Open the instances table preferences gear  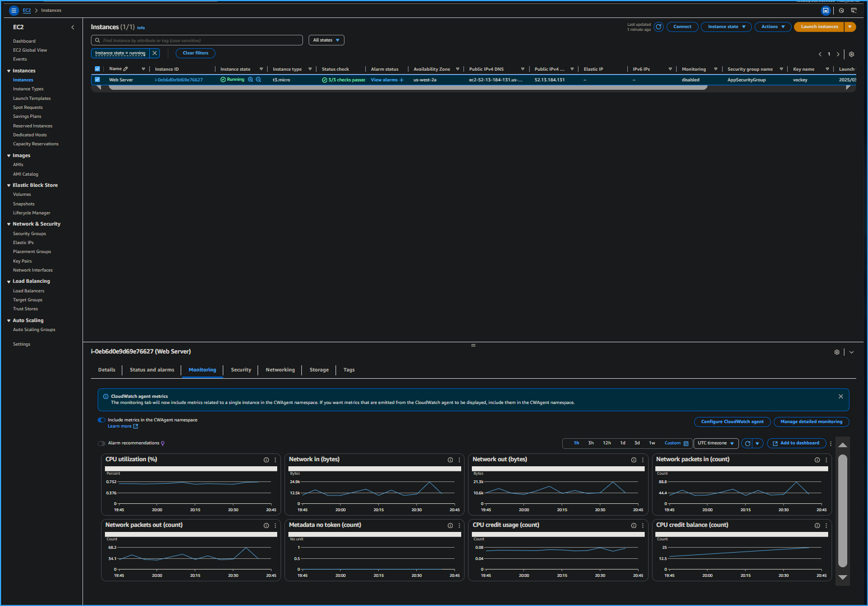(851, 54)
